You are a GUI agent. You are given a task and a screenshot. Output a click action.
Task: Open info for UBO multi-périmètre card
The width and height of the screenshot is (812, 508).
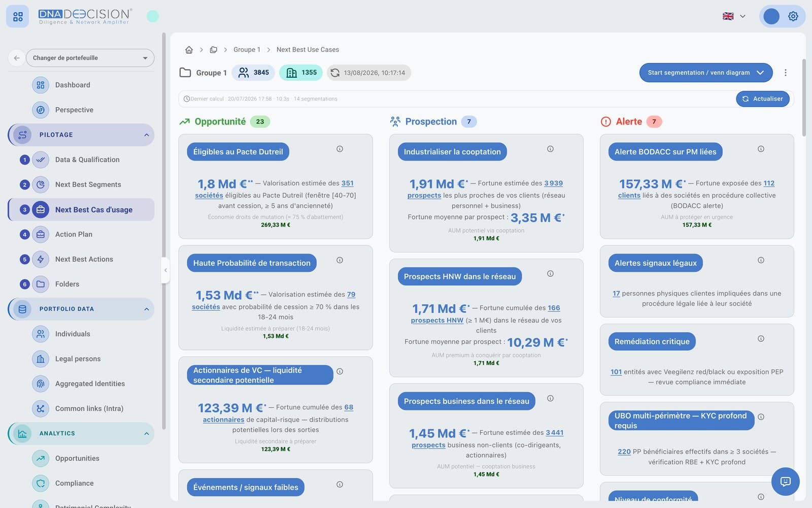[761, 417]
